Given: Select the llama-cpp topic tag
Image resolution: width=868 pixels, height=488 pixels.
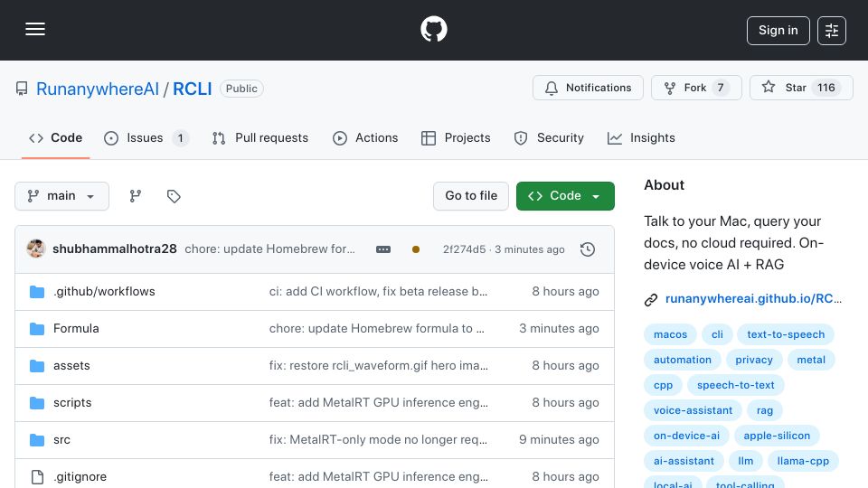Looking at the screenshot, I should (x=803, y=462).
